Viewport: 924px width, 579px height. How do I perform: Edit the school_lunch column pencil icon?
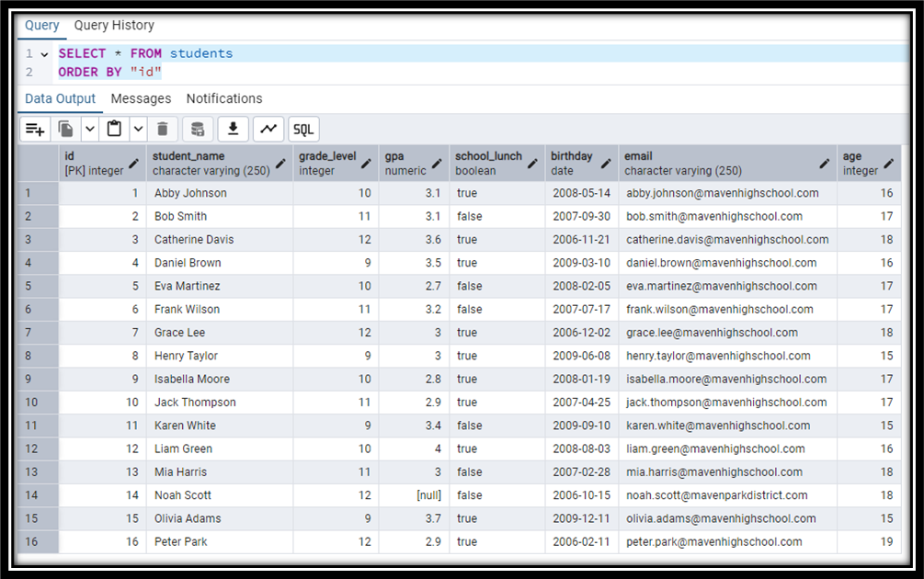(532, 164)
